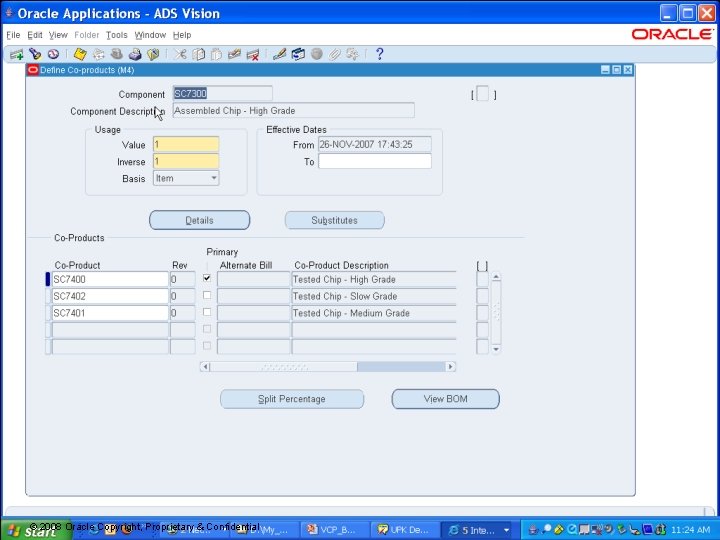Image resolution: width=720 pixels, height=540 pixels.
Task: Click the Paste clipboard icon
Action: pyautogui.click(x=216, y=55)
